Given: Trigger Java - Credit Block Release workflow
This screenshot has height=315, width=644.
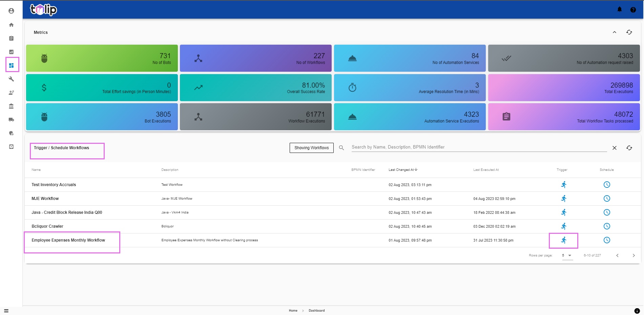Looking at the screenshot, I should tap(564, 212).
